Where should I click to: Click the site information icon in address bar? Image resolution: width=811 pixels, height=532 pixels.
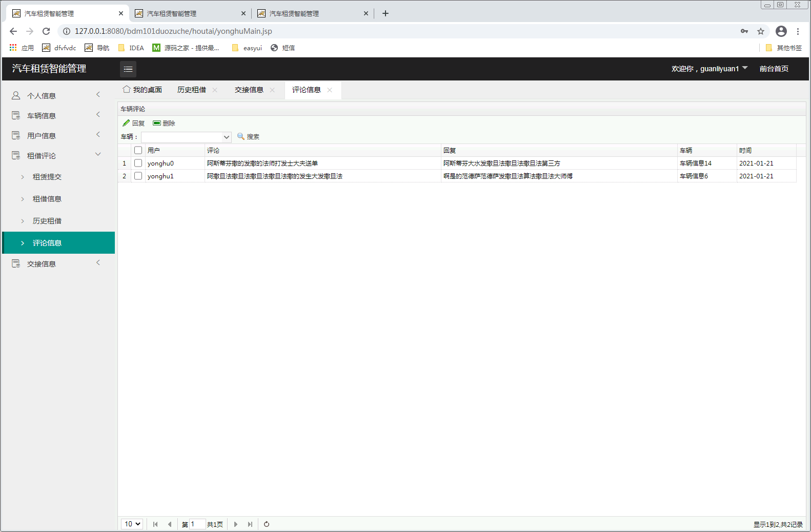(x=67, y=31)
